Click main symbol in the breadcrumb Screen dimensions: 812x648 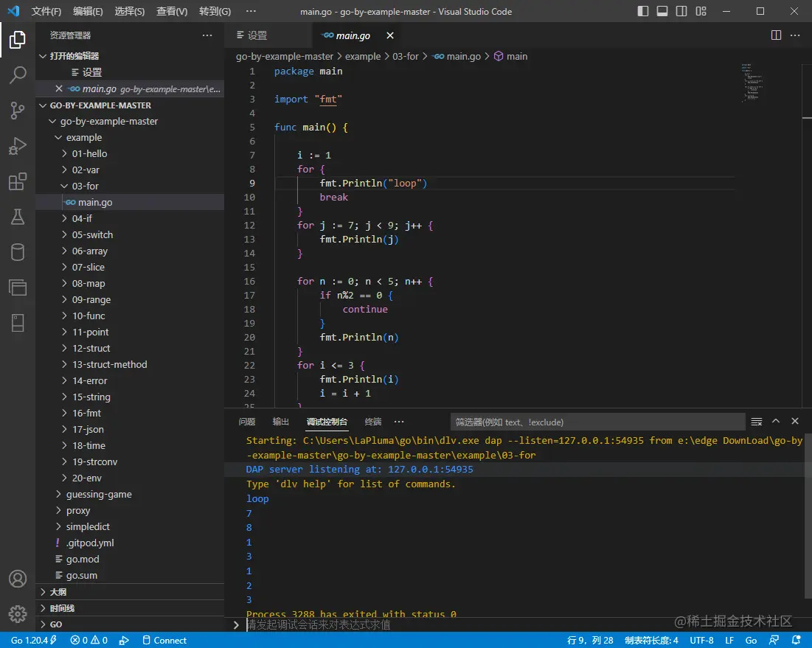tap(510, 57)
